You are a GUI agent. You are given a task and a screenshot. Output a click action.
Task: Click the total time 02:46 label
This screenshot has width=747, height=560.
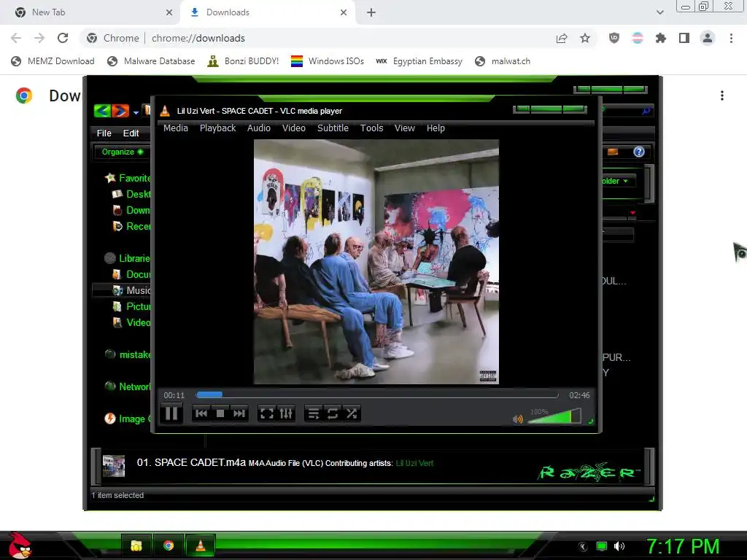[x=579, y=395]
